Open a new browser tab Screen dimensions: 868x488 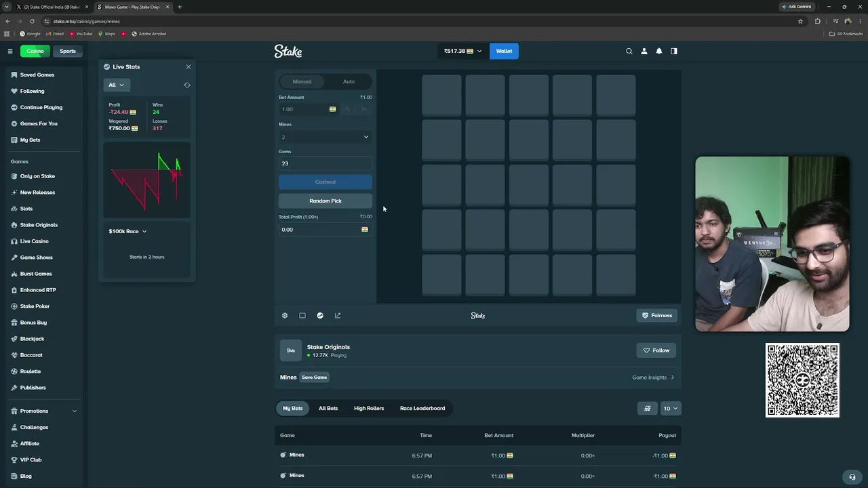[180, 7]
